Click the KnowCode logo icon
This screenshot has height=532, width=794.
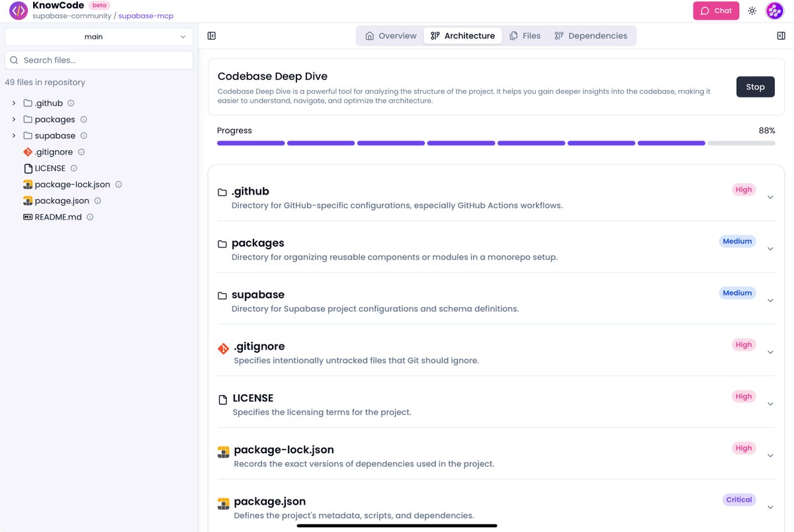coord(19,11)
